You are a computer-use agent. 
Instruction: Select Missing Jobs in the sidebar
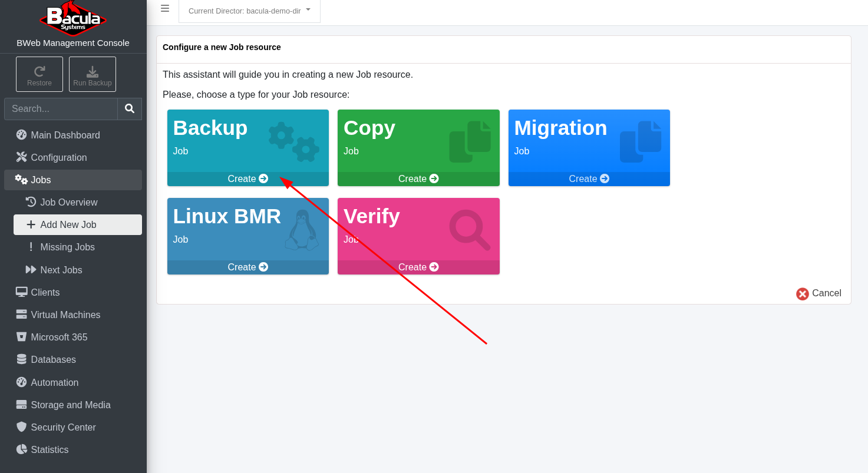click(x=67, y=247)
